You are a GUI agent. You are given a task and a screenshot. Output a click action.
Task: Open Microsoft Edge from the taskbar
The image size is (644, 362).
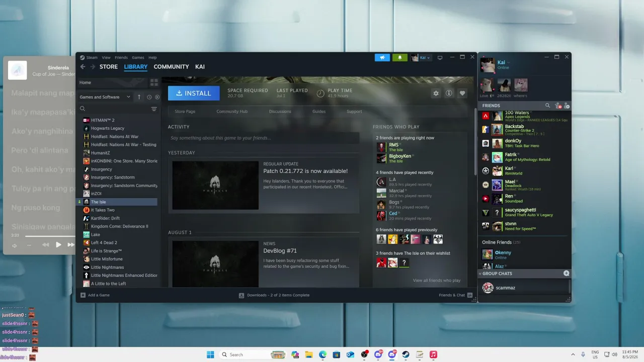tap(323, 354)
